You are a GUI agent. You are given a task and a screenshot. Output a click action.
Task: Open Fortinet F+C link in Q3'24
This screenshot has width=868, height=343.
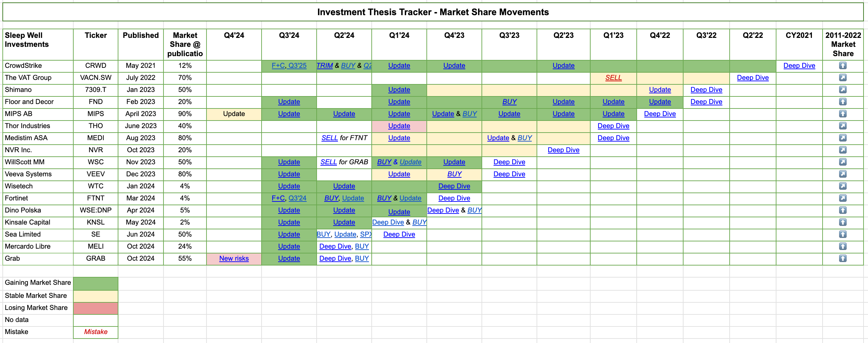278,198
